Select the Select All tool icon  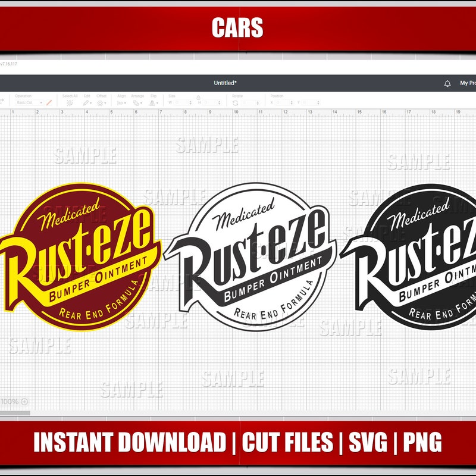pyautogui.click(x=69, y=102)
